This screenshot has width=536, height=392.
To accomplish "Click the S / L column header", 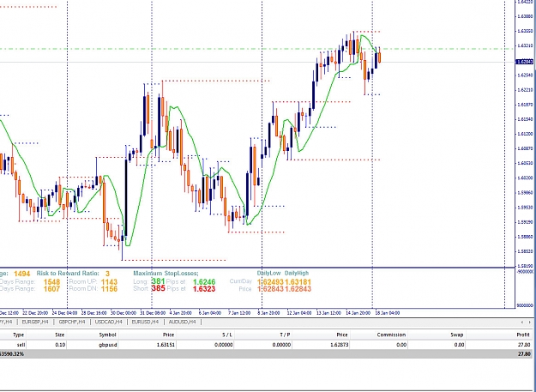I will [227, 335].
